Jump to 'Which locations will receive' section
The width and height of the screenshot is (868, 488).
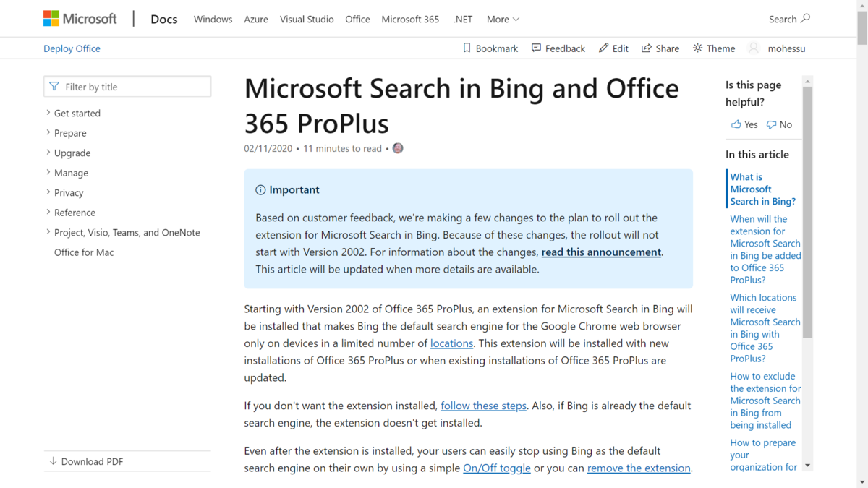click(x=765, y=328)
